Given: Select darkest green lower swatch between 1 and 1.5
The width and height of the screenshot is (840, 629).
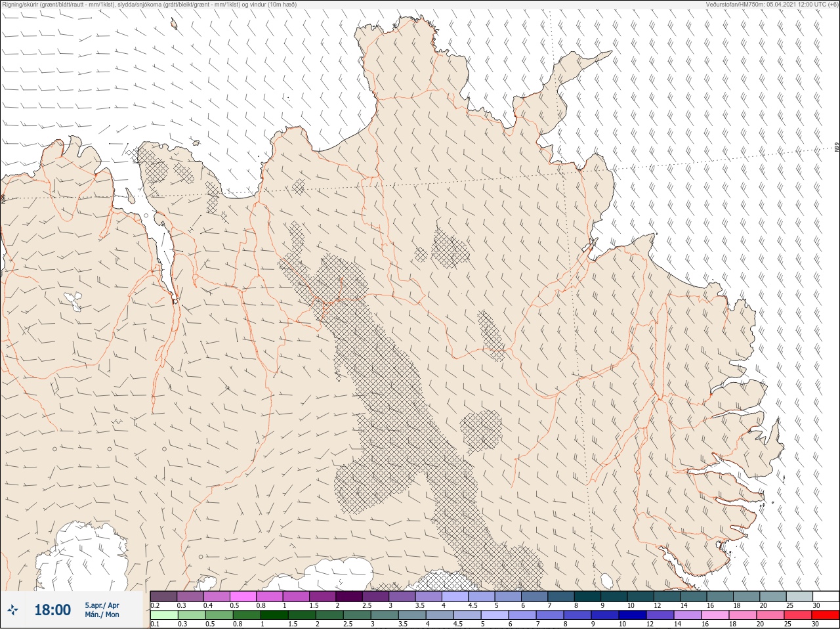Looking at the screenshot, I should 274,615.
